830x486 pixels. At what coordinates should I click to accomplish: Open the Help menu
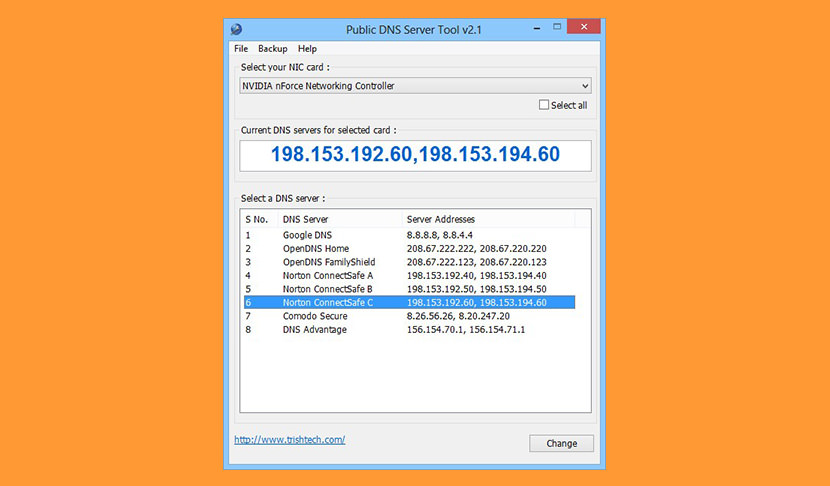[307, 49]
